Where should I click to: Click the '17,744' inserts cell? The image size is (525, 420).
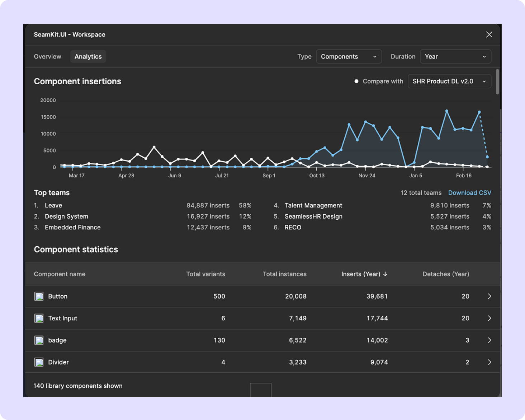pyautogui.click(x=377, y=318)
